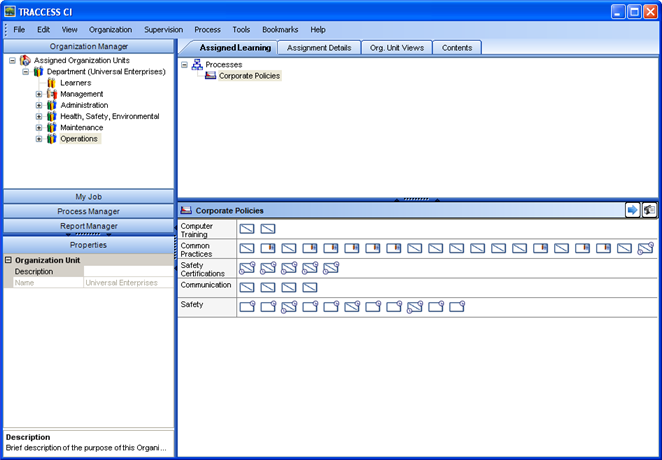Image resolution: width=662 pixels, height=460 pixels.
Task: Click the third Safety Certifications task icon
Action: pos(289,268)
